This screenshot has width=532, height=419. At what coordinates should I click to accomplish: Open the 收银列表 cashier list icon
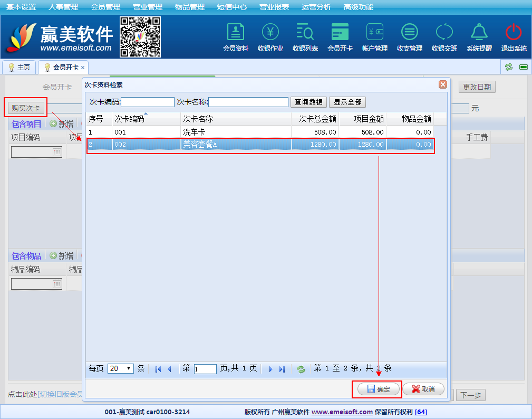point(305,37)
